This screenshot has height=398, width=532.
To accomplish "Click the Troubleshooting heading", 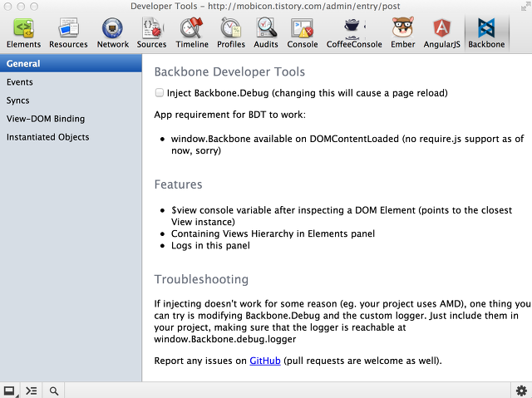I will pos(201,279).
